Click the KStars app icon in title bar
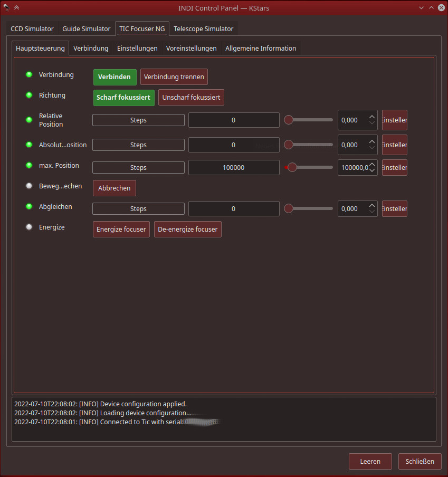The image size is (448, 477). tap(6, 7)
